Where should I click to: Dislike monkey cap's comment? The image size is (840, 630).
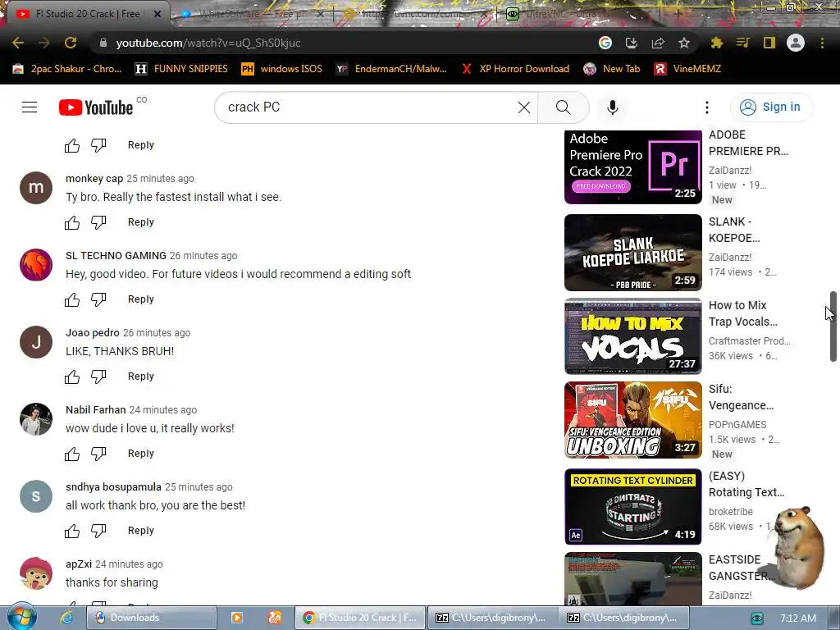(98, 222)
